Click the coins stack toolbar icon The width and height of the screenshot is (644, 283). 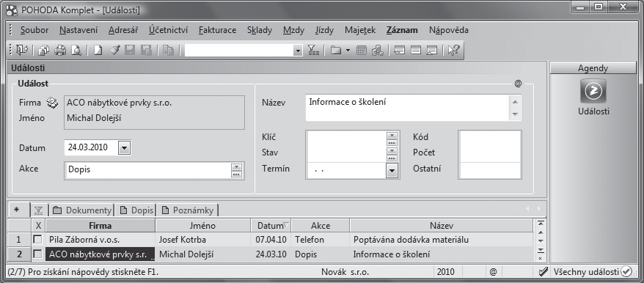pos(378,50)
